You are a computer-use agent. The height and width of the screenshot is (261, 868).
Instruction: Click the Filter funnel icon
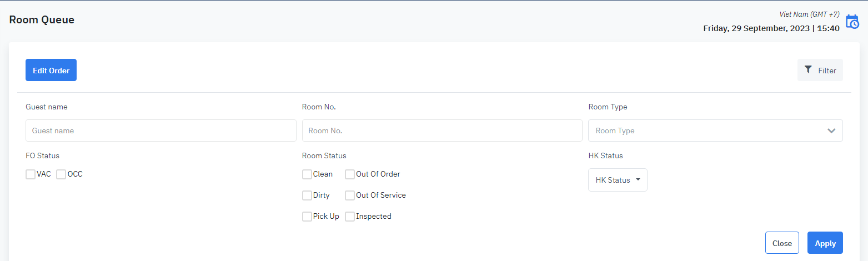808,70
